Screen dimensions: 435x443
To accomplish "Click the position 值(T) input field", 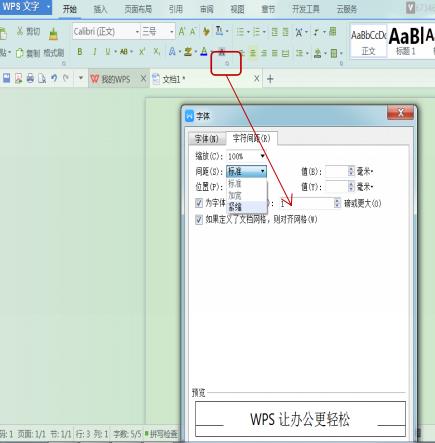I will pos(336,187).
